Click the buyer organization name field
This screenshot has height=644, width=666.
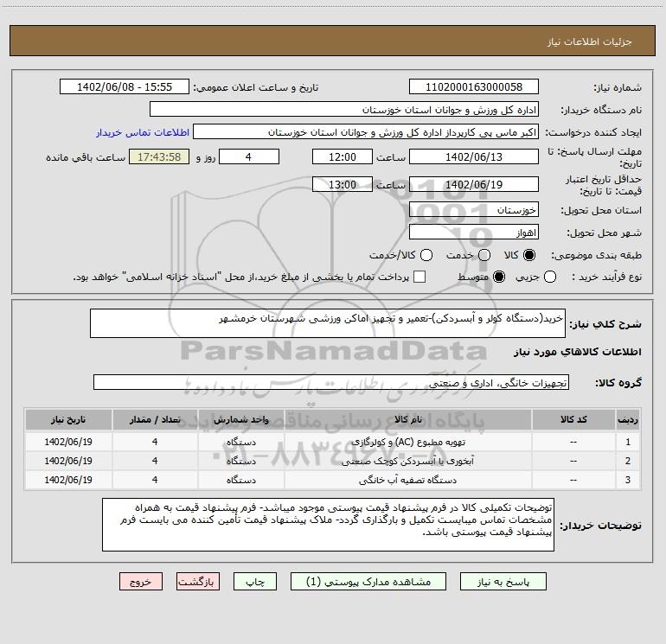pos(344,110)
